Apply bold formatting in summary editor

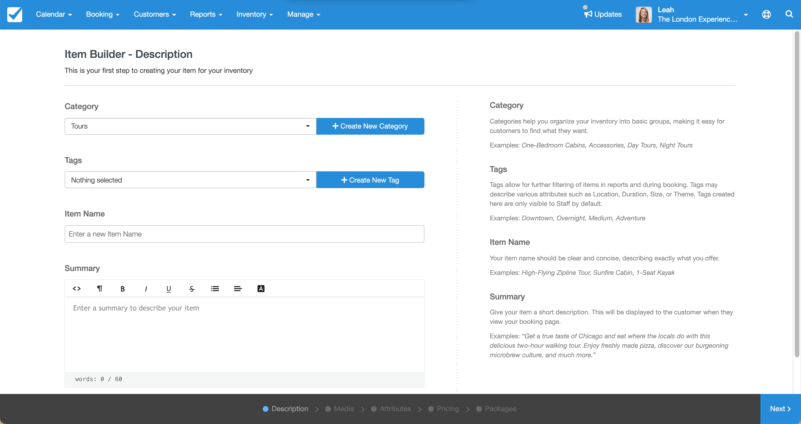click(x=123, y=288)
